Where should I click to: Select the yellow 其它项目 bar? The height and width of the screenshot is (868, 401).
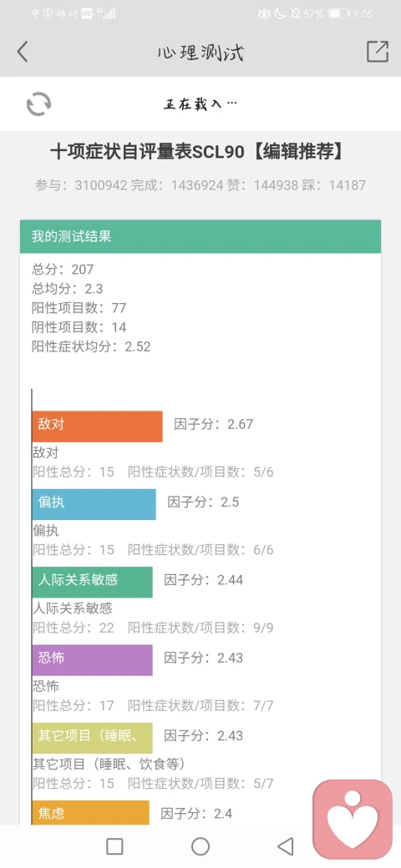pos(93,737)
